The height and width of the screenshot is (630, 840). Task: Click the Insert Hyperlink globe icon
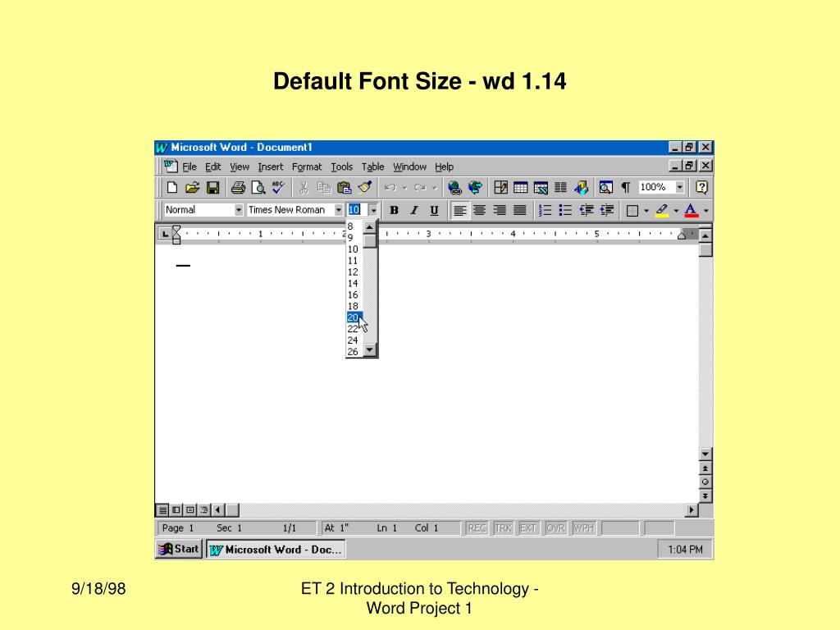pyautogui.click(x=454, y=188)
